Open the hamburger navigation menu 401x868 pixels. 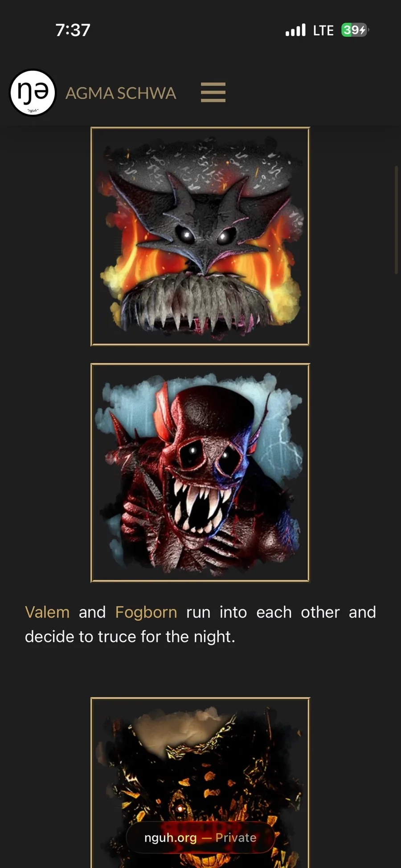pos(213,92)
